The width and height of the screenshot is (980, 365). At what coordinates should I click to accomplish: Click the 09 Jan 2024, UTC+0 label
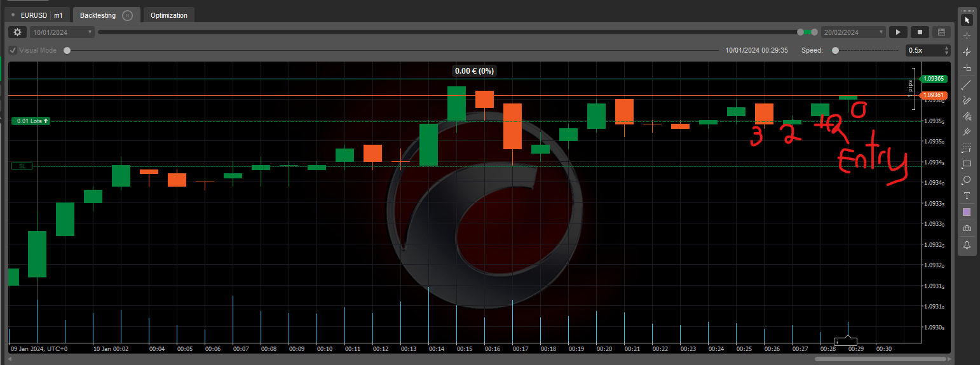(x=39, y=348)
